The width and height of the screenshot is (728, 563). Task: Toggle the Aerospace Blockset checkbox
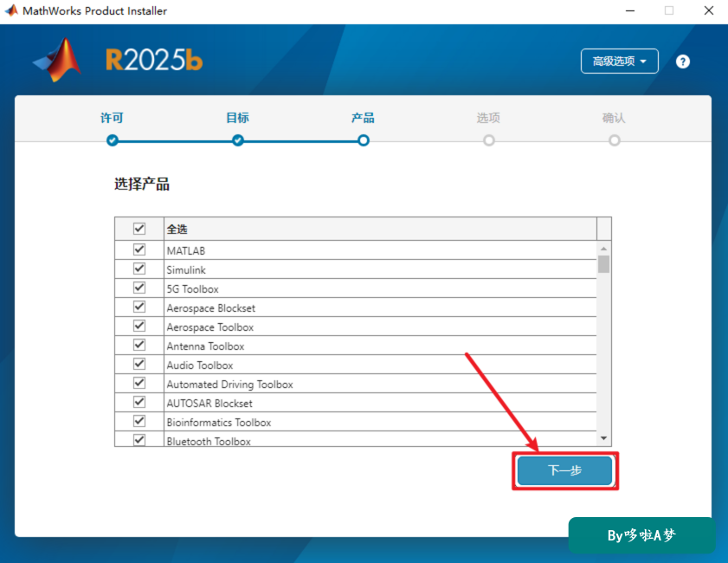coord(139,307)
